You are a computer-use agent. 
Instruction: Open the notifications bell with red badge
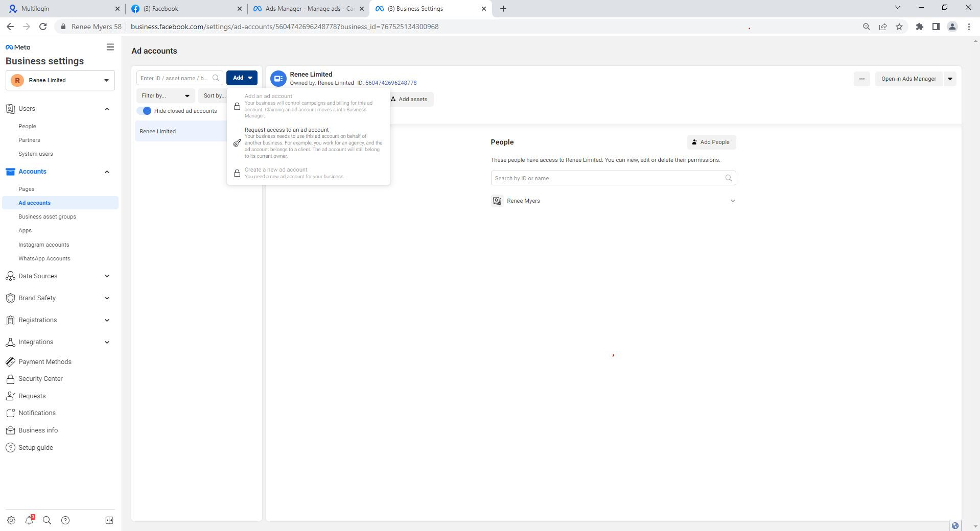(x=29, y=520)
